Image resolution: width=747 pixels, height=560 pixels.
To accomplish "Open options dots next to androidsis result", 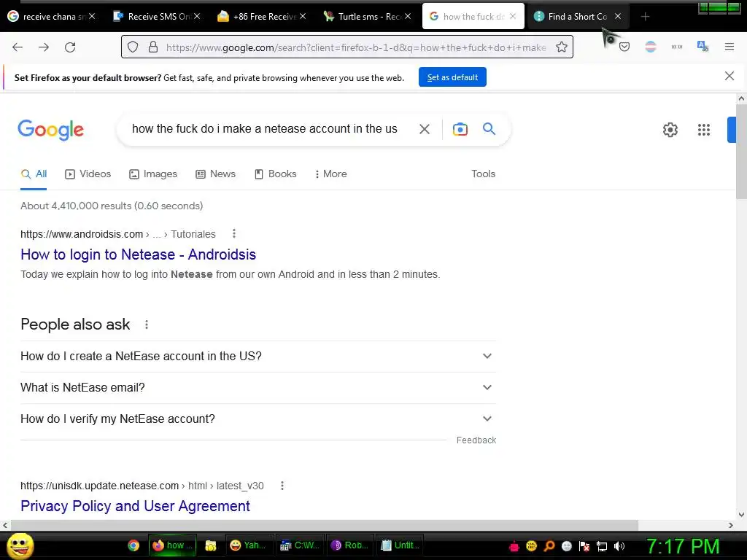I will point(234,234).
